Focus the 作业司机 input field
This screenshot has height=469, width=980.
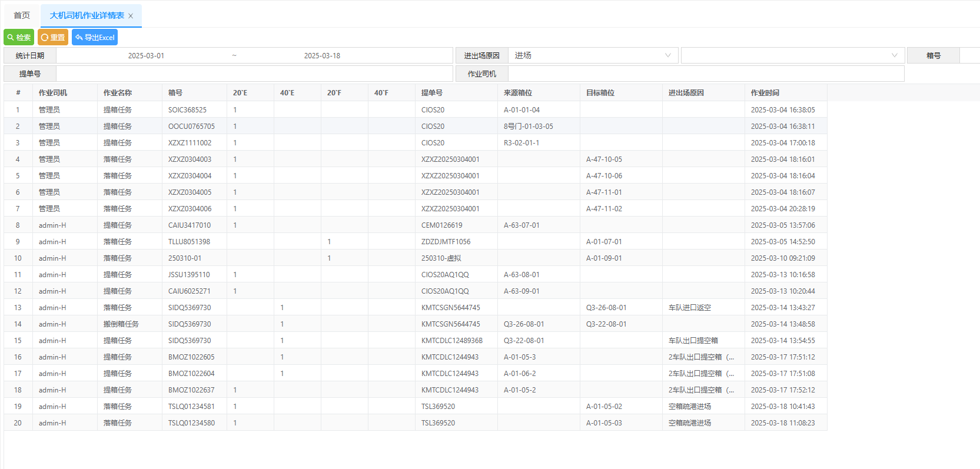[x=705, y=74]
